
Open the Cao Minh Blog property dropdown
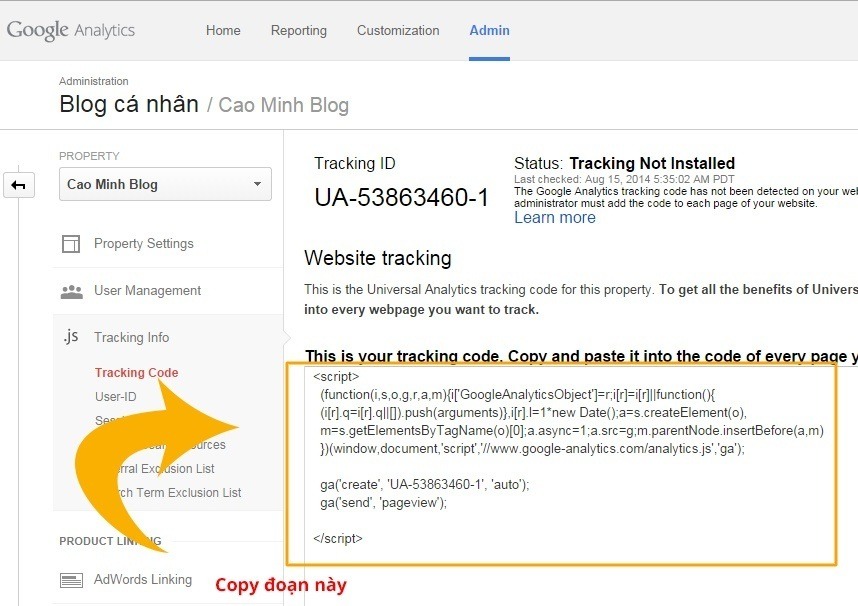[x=165, y=184]
